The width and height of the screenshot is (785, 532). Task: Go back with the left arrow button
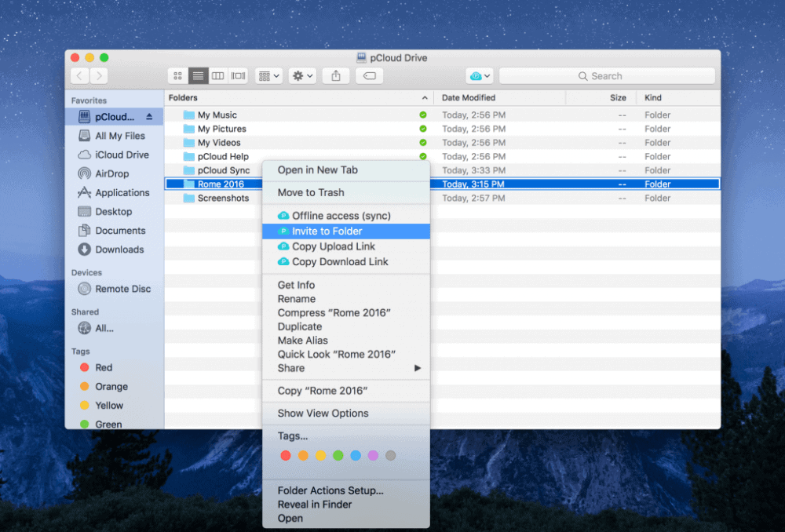(x=79, y=76)
